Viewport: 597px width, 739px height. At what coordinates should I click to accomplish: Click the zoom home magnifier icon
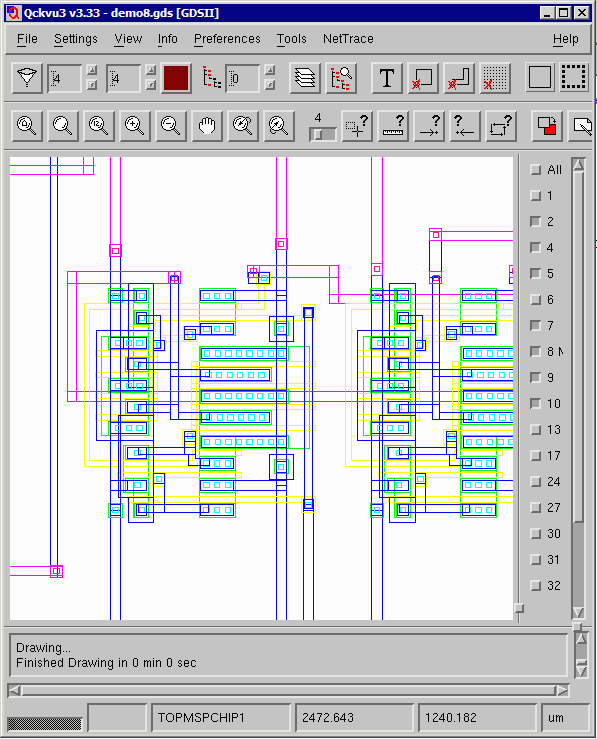click(27, 126)
